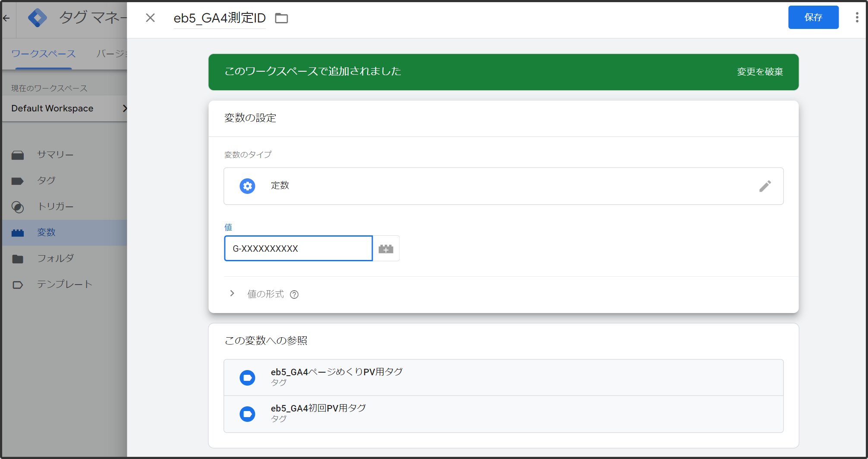Click the この変数への参照 heading

click(266, 341)
